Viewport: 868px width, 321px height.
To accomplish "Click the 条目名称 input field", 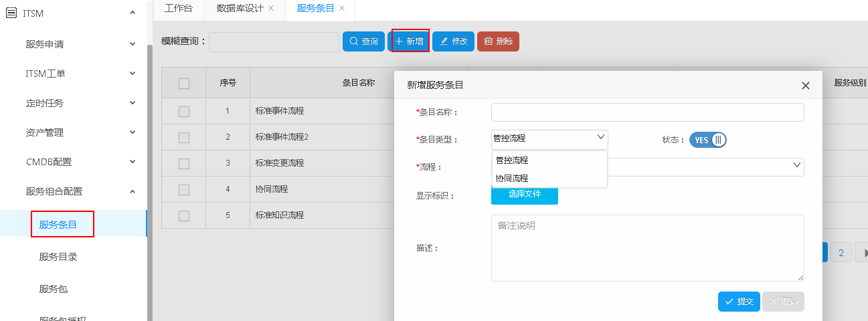I will pyautogui.click(x=646, y=112).
